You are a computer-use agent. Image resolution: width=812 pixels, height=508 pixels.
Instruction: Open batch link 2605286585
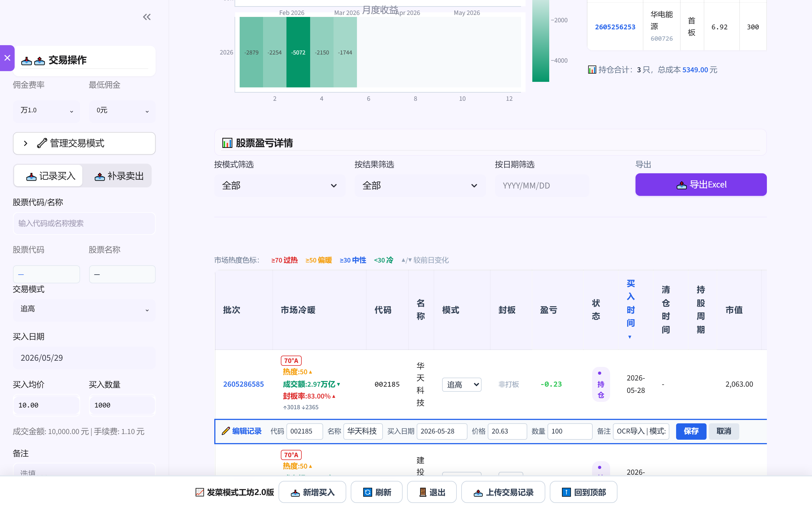click(x=243, y=384)
